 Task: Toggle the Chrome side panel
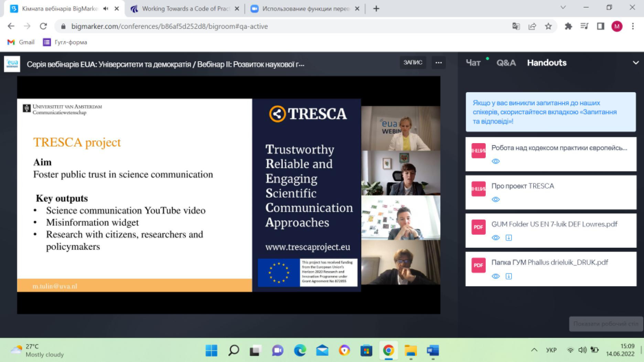click(601, 26)
